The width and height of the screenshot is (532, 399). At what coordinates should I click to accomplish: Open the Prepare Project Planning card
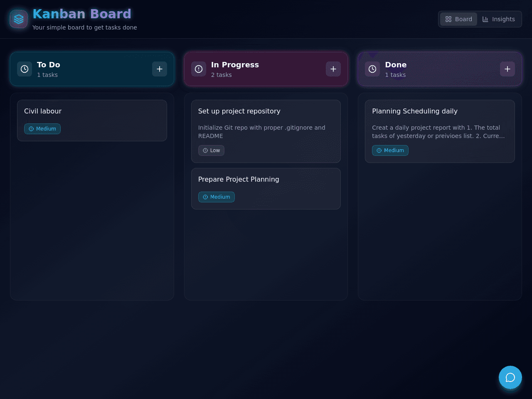[x=266, y=189]
